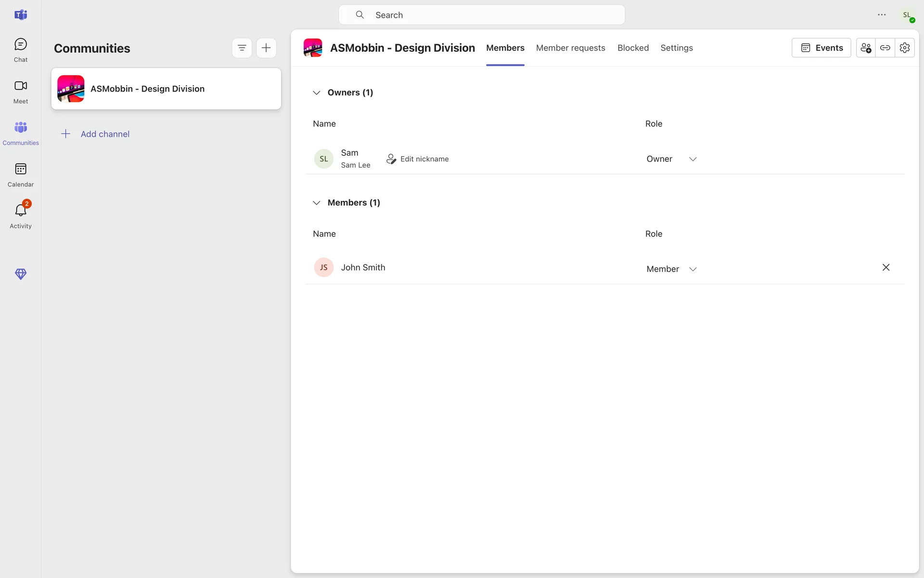
Task: Collapse the Owners section
Action: (316, 92)
